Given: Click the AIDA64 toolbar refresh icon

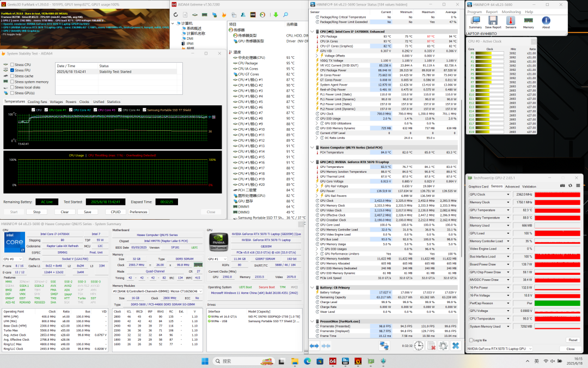Looking at the screenshot, I should (175, 15).
